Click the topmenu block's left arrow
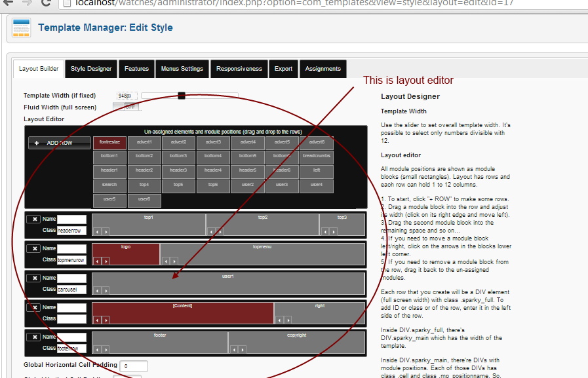588x378 pixels. 166,261
